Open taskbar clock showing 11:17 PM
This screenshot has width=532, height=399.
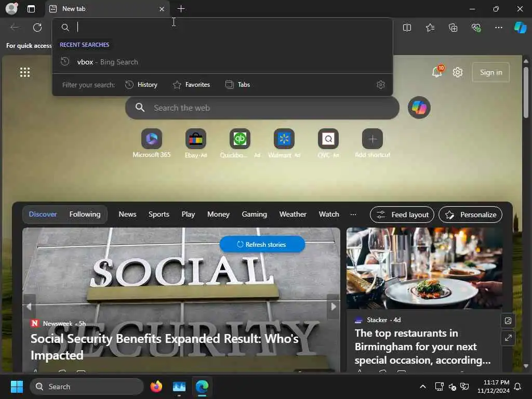pyautogui.click(x=494, y=387)
